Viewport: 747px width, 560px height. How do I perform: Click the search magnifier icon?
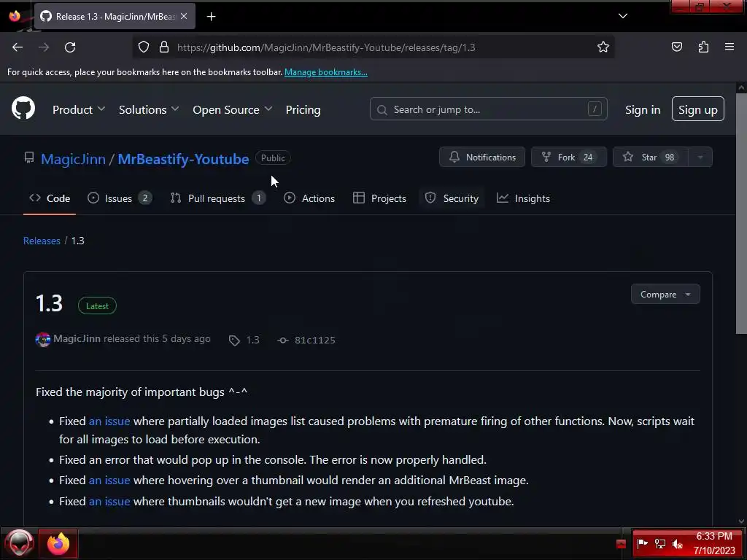coord(382,110)
